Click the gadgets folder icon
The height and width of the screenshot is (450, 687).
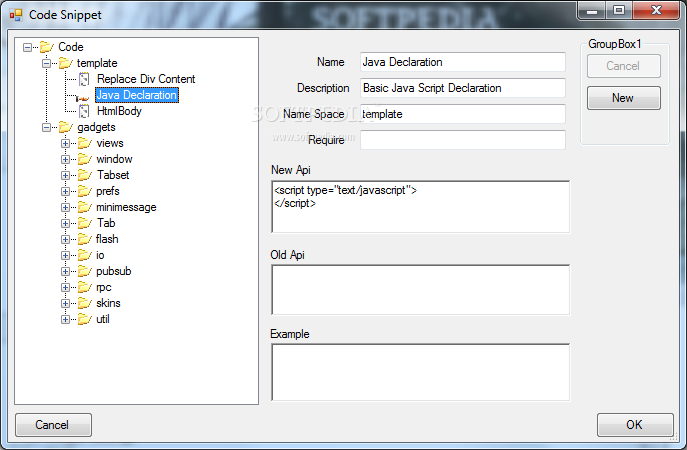click(x=65, y=128)
